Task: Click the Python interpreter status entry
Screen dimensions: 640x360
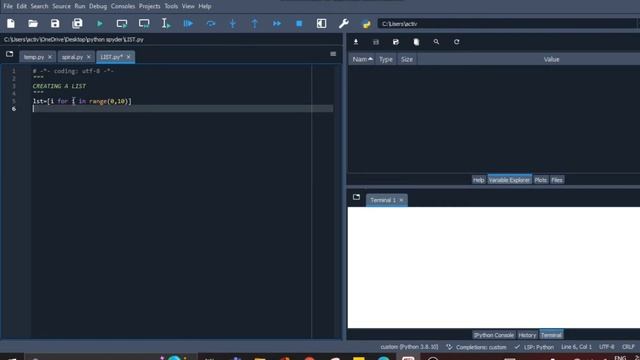Action: (x=409, y=347)
